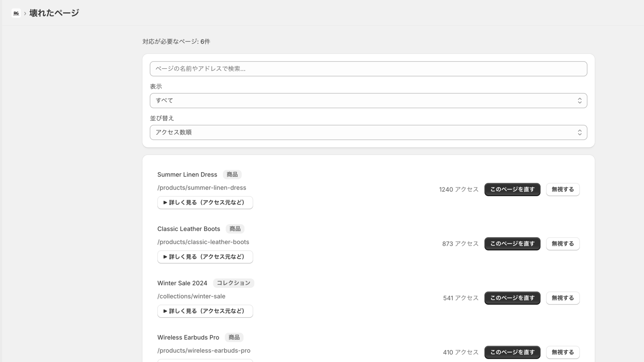Click the RG app logo icon
This screenshot has height=362, width=644.
[x=16, y=13]
